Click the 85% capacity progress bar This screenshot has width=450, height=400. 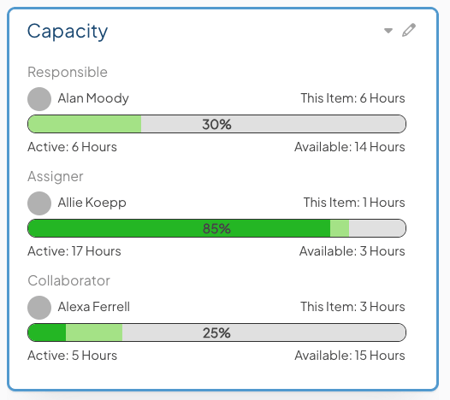click(217, 228)
